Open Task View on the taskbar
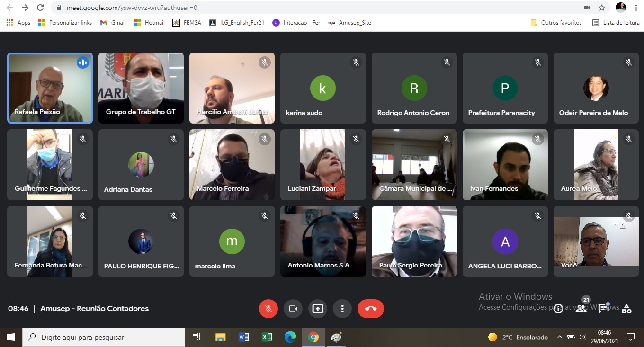Screen dimensions: 644x347 pyautogui.click(x=196, y=337)
